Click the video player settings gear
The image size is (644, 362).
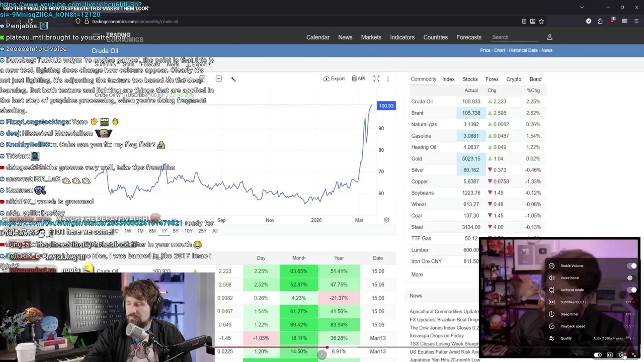[622, 355]
